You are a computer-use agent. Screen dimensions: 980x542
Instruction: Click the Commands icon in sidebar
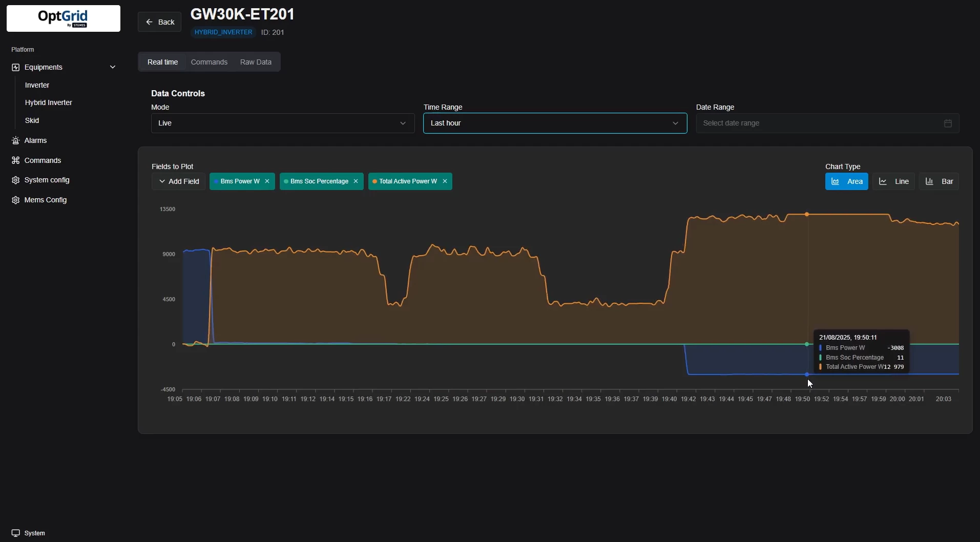tap(15, 160)
